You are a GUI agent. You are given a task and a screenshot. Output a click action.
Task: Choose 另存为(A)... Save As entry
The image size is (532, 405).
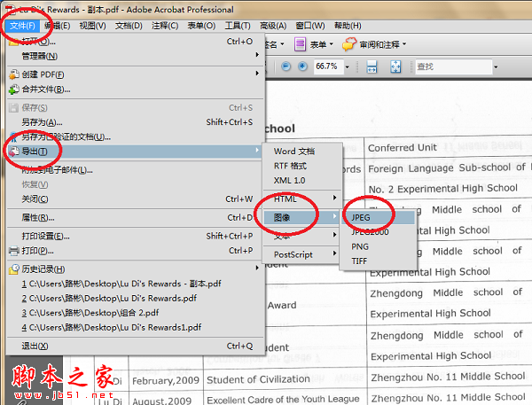pos(135,122)
